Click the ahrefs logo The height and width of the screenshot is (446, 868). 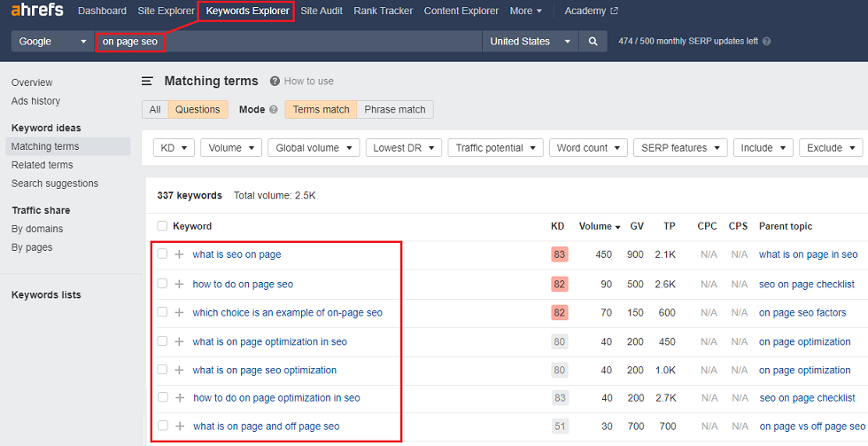37,10
